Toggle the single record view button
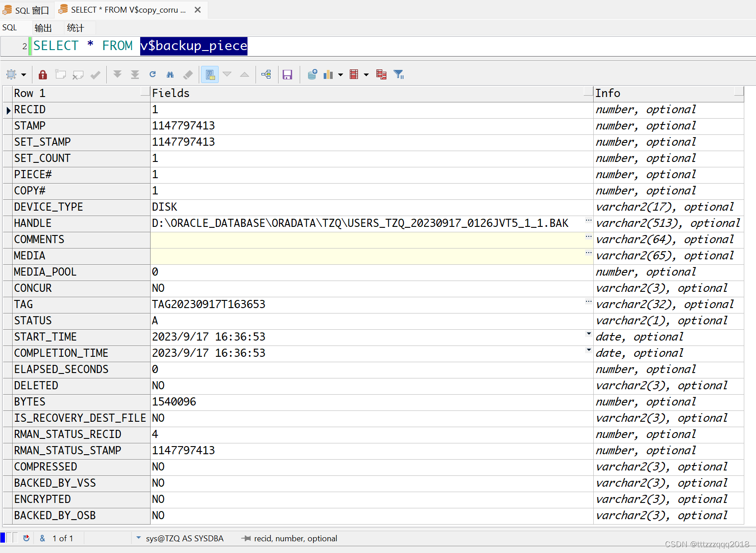The height and width of the screenshot is (553, 756). pyautogui.click(x=210, y=74)
